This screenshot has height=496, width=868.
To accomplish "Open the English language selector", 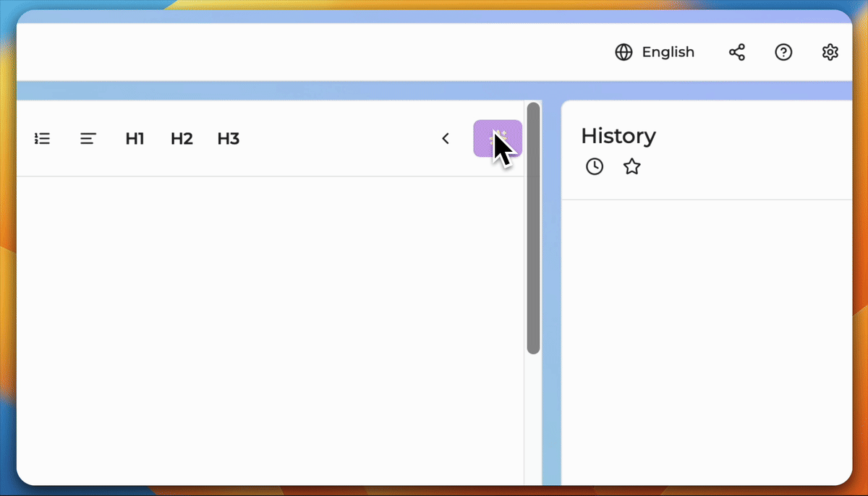I will click(x=655, y=52).
